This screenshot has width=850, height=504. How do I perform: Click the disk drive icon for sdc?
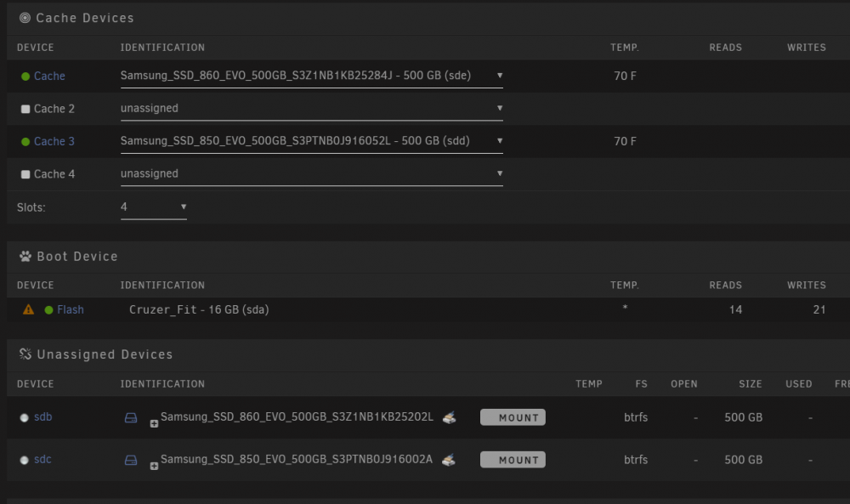point(131,460)
